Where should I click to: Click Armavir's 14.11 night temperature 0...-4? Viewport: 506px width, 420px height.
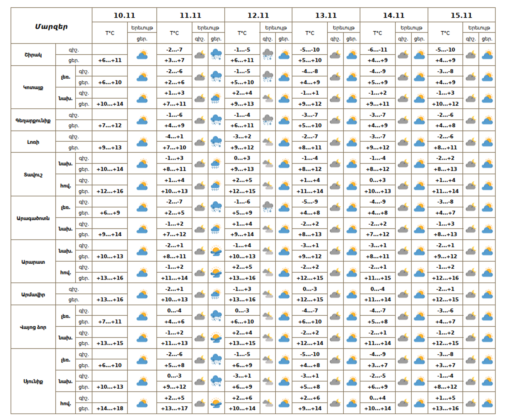pyautogui.click(x=377, y=289)
